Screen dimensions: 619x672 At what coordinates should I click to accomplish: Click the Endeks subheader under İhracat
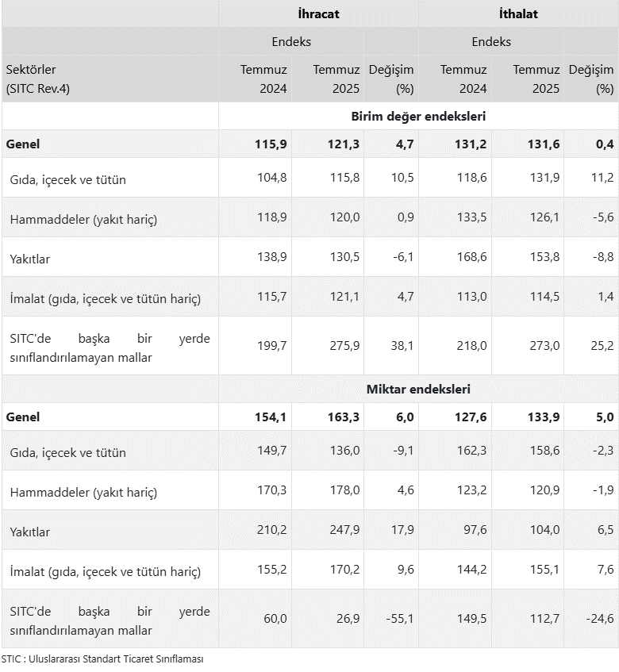pyautogui.click(x=291, y=42)
